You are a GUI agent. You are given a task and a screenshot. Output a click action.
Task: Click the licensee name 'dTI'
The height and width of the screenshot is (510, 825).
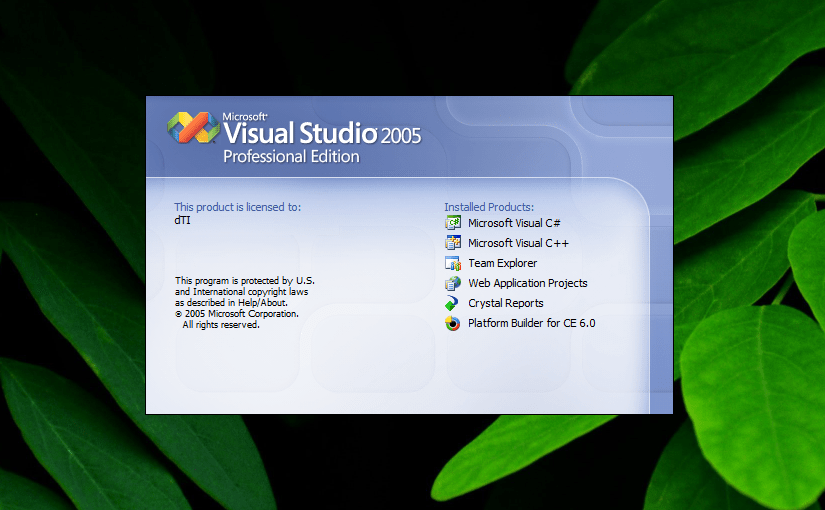[182, 220]
